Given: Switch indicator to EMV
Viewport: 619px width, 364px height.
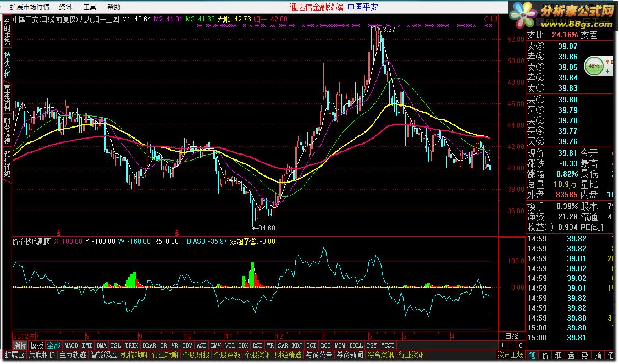Looking at the screenshot, I should pyautogui.click(x=215, y=345).
